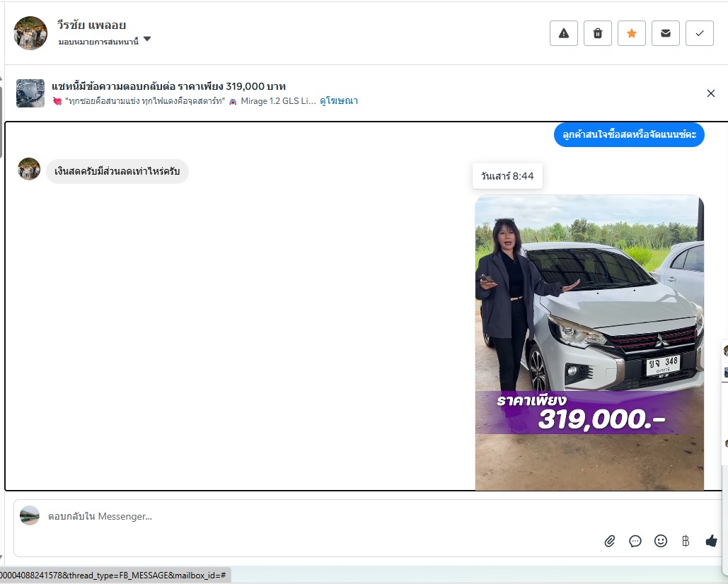The height and width of the screenshot is (584, 728).
Task: Dismiss the ad banner with X
Action: [711, 93]
